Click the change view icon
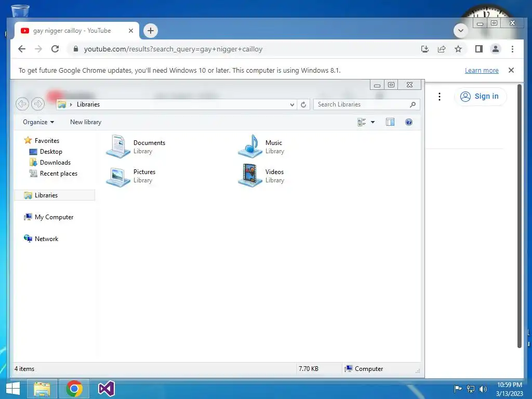This screenshot has width=532, height=399. coord(362,122)
